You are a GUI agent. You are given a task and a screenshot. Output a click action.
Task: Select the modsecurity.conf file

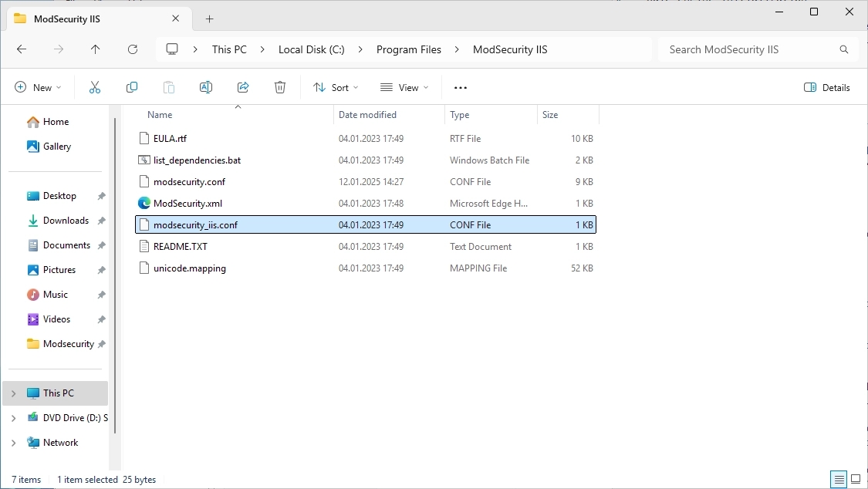click(x=189, y=182)
